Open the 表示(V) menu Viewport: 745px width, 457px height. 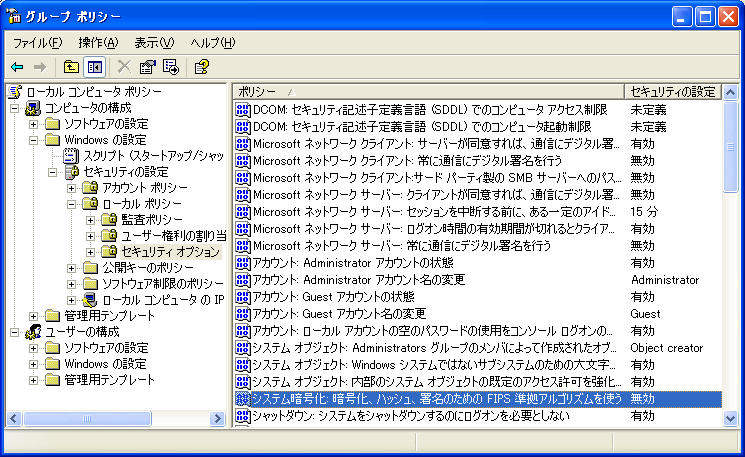click(154, 43)
